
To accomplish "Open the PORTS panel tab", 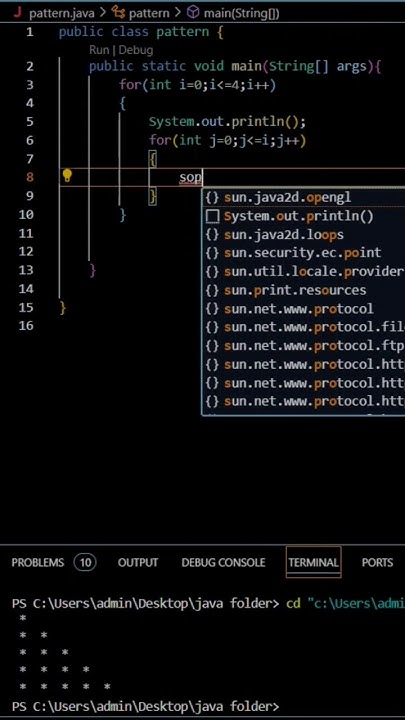I will point(377,562).
